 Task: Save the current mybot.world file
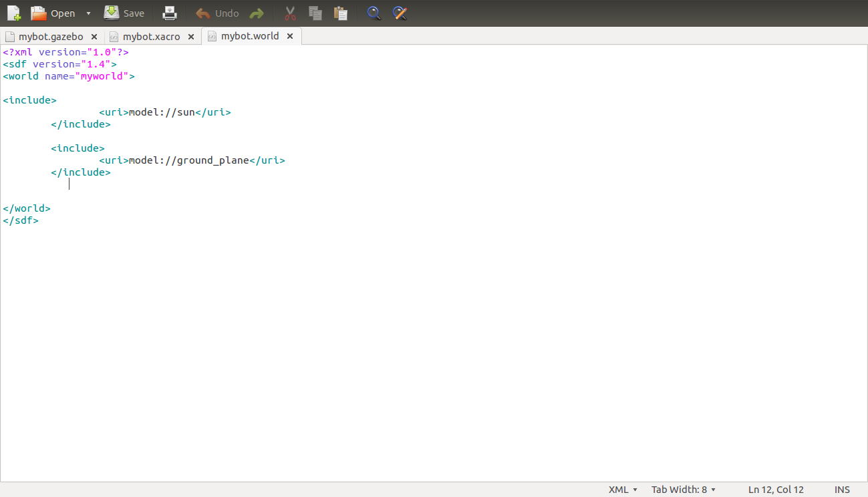(124, 13)
